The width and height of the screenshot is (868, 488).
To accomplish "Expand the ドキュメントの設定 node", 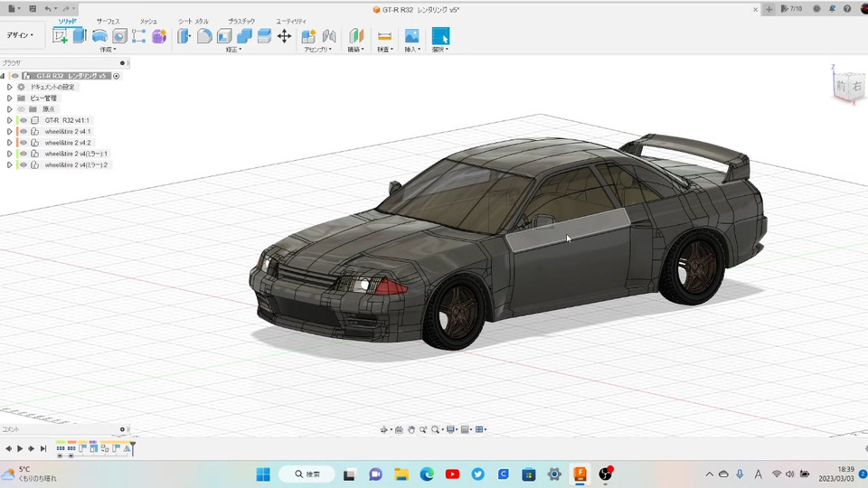I will [9, 87].
